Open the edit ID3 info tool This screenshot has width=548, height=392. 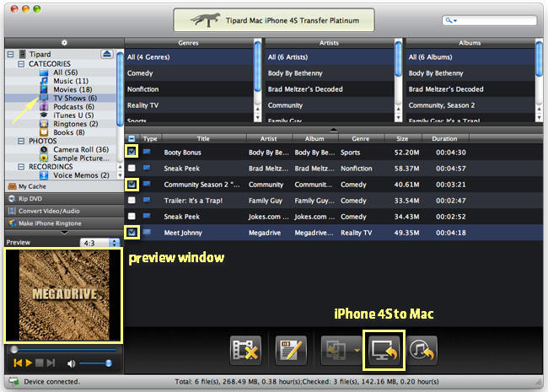(x=291, y=350)
